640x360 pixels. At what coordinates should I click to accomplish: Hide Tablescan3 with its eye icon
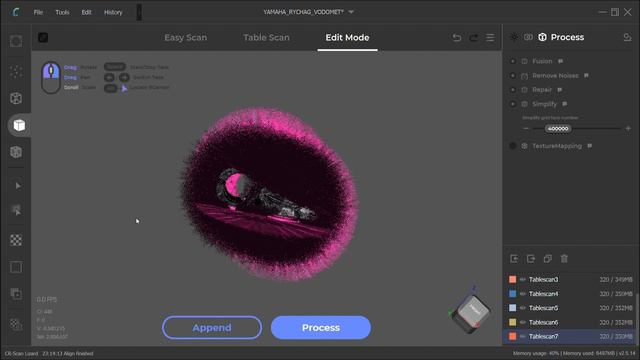click(523, 280)
